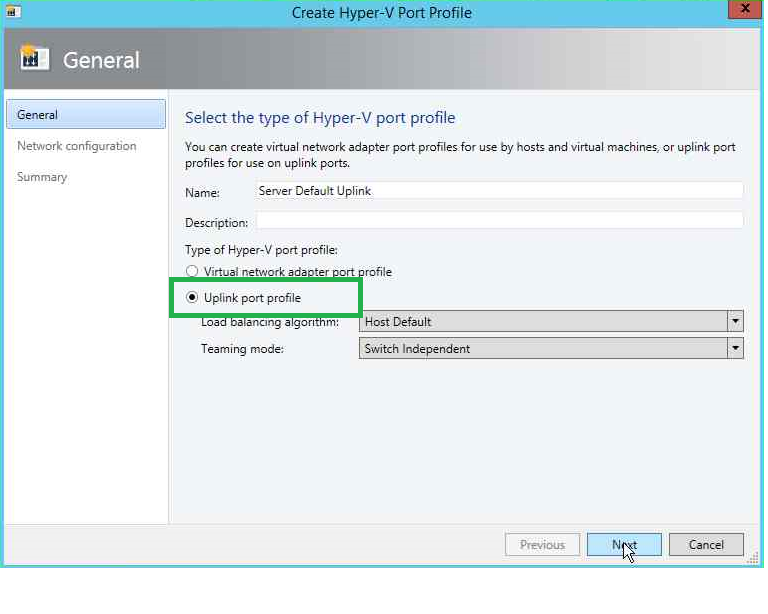Proceed with the Next button

pyautogui.click(x=624, y=544)
